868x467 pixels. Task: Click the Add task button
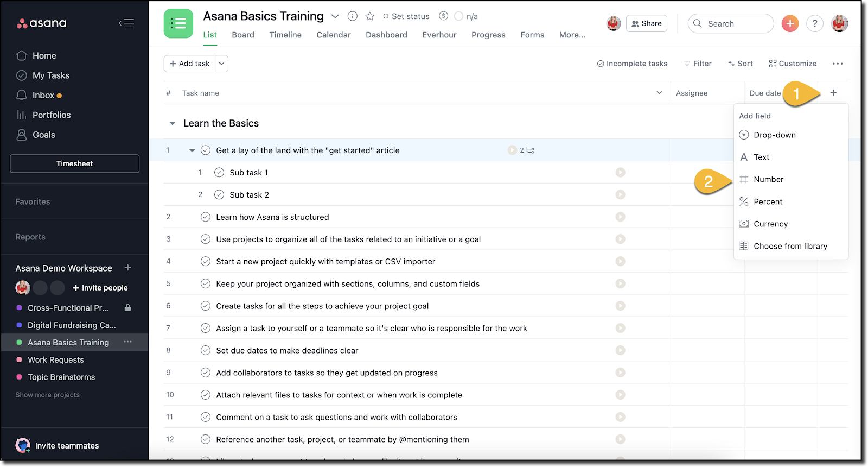[x=189, y=64]
